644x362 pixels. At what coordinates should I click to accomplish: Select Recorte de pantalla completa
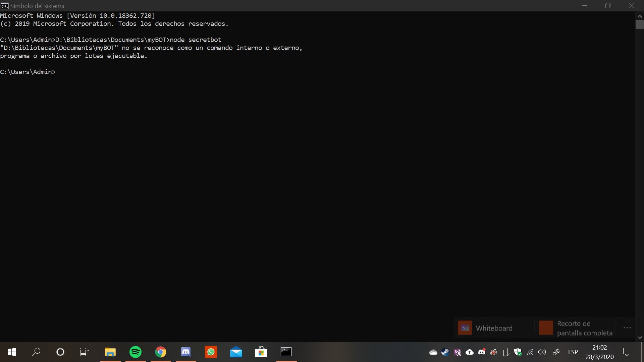576,328
